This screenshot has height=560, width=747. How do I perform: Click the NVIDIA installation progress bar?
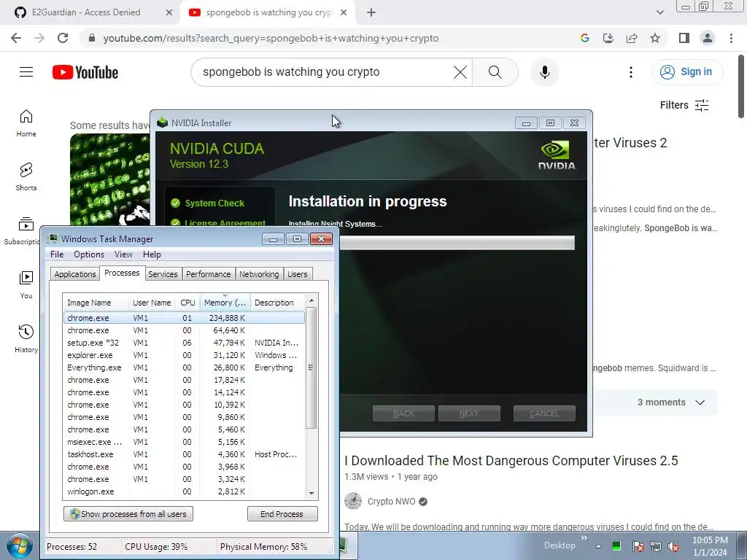pyautogui.click(x=457, y=243)
